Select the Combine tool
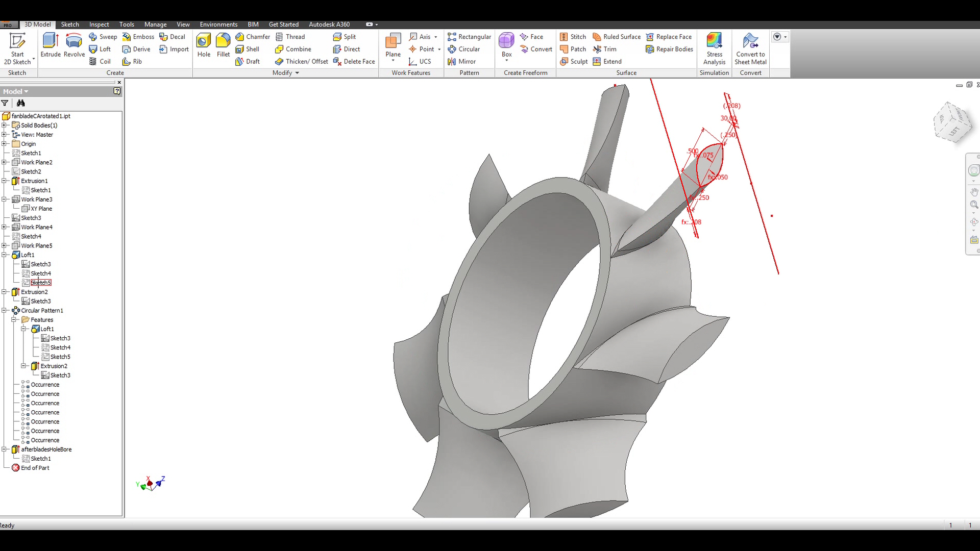Viewport: 980px width, 551px height. (293, 49)
